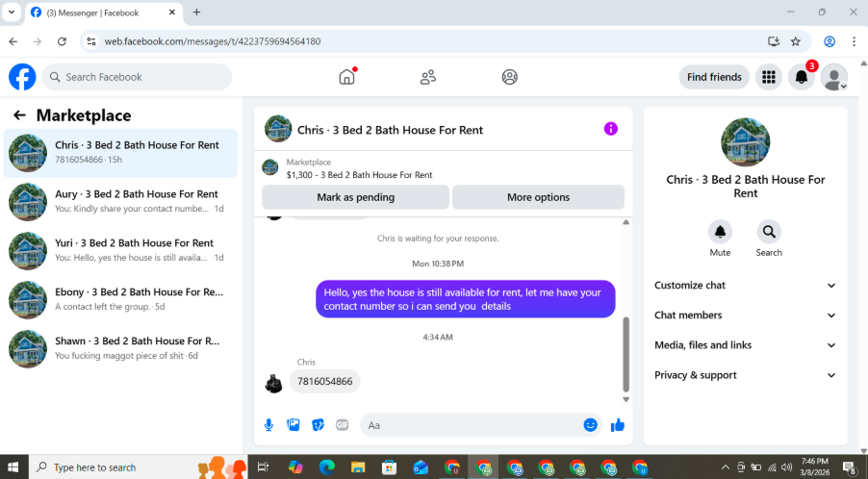Record a voice clip with microphone icon
The width and height of the screenshot is (868, 479).
pyautogui.click(x=268, y=425)
